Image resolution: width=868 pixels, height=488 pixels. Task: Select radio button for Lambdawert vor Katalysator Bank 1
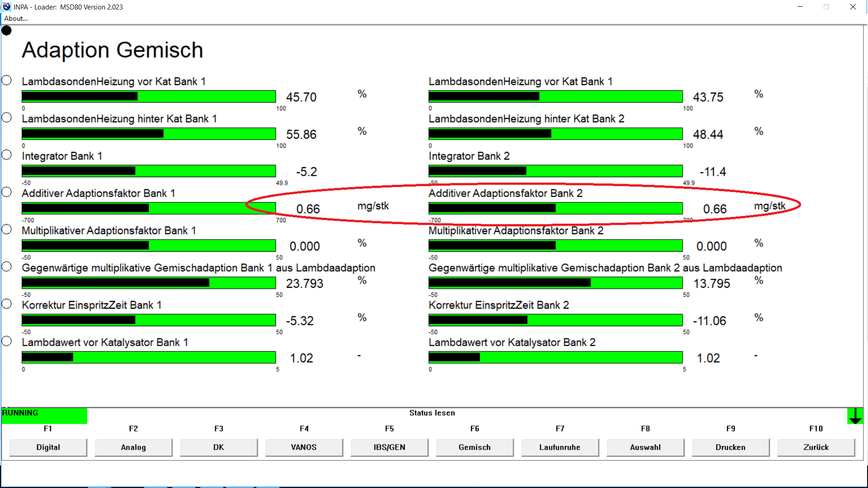coord(6,341)
